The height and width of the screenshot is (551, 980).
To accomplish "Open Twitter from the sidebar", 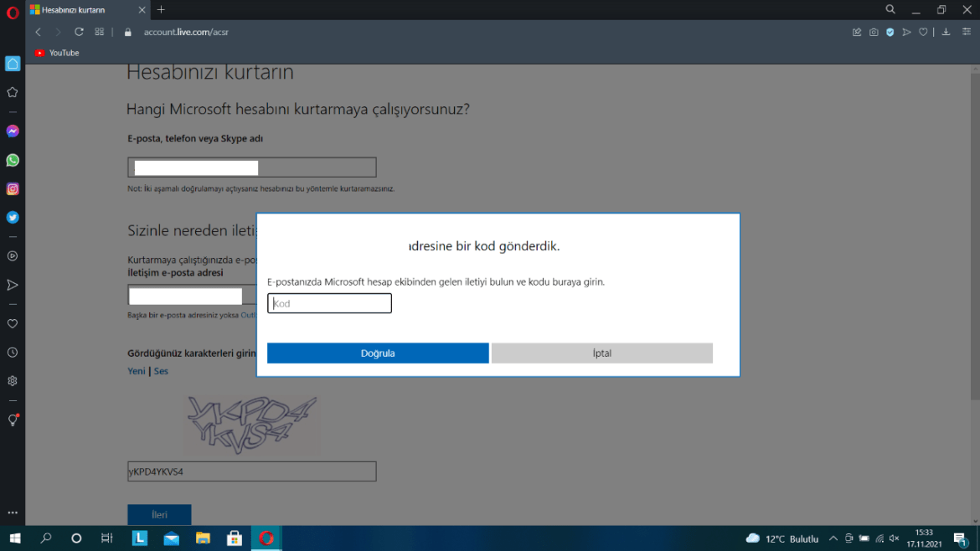I will click(x=12, y=217).
